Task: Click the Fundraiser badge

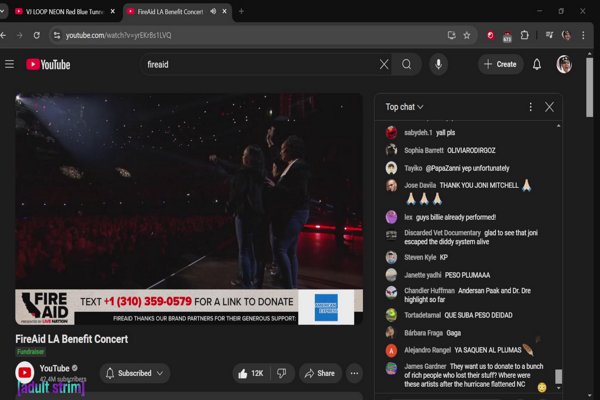Action: point(30,351)
